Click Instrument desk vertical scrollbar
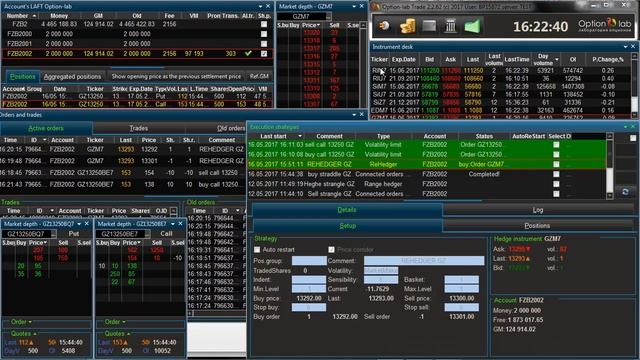The image size is (640, 360). (x=634, y=85)
